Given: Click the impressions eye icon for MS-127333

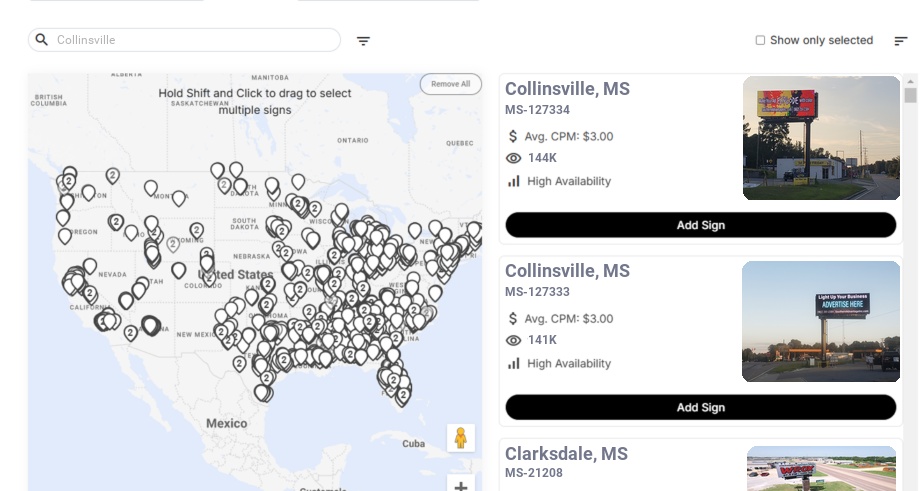Looking at the screenshot, I should [x=514, y=340].
